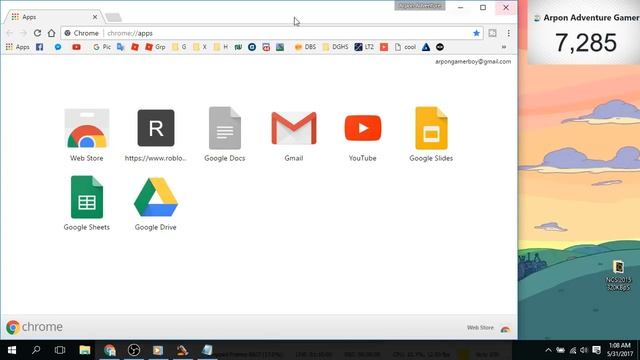
Task: Expand the DGHS bookmark folder
Action: tap(335, 47)
